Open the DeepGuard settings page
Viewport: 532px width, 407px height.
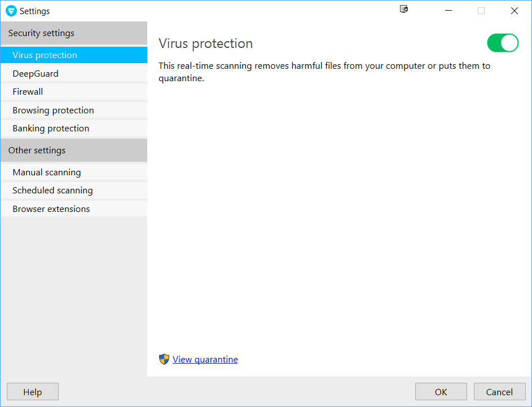click(73, 74)
